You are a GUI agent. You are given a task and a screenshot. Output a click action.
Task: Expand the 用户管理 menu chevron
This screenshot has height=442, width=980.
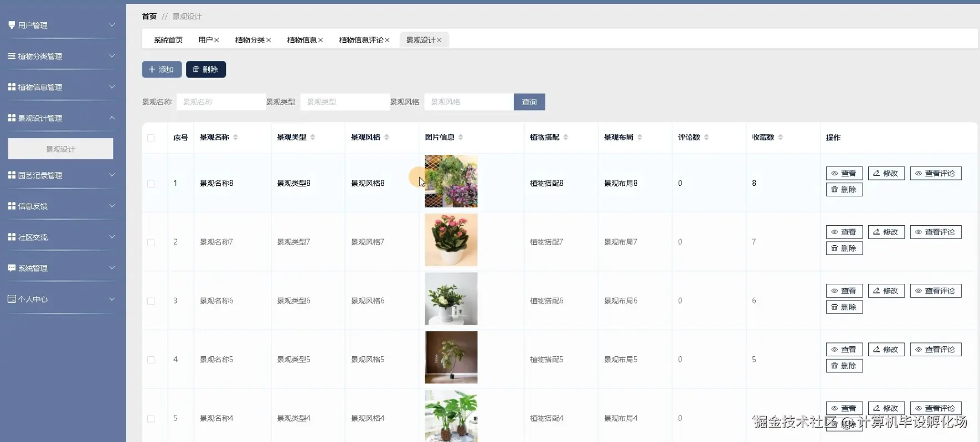(x=112, y=25)
